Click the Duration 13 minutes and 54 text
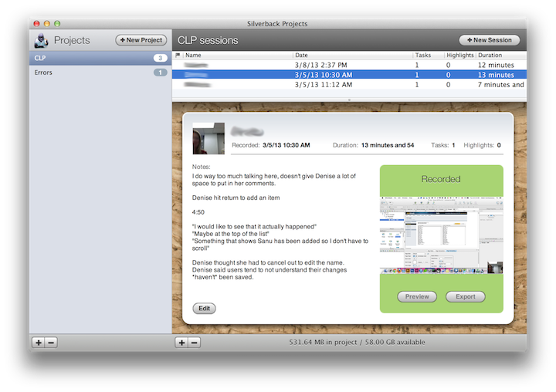 [373, 145]
